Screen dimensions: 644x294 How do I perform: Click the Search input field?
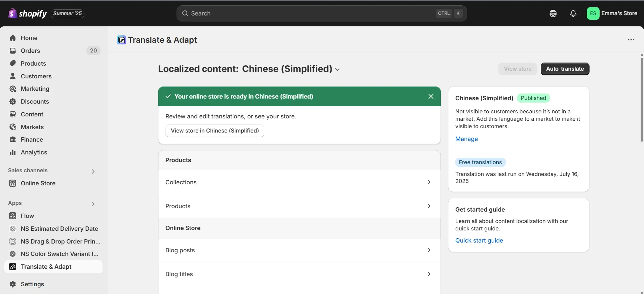321,13
